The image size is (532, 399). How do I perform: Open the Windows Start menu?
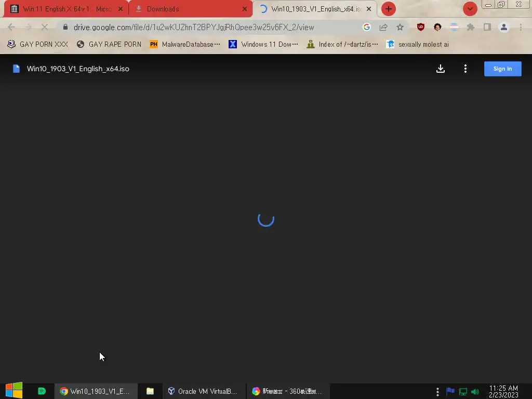tap(14, 391)
